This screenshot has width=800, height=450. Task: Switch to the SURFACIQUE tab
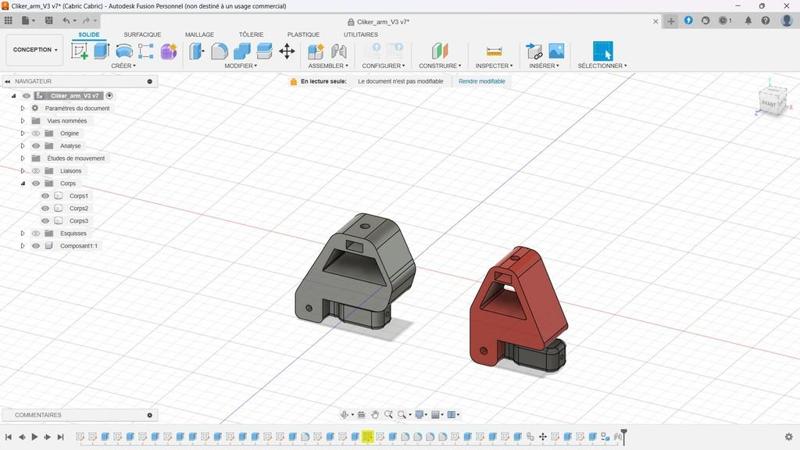pyautogui.click(x=142, y=34)
